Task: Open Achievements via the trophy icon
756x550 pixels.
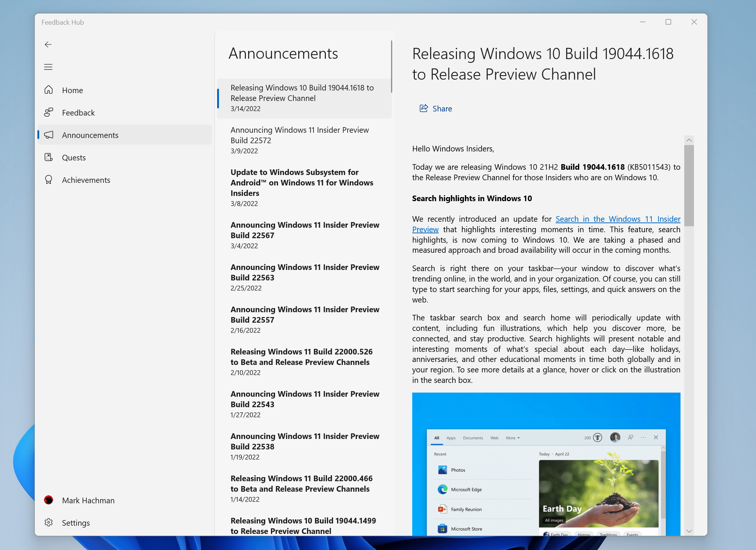Action: [49, 179]
